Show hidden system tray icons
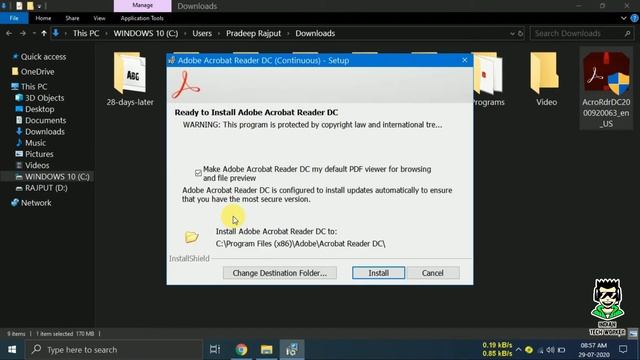Viewport: 640px width, 360px height. [518, 350]
